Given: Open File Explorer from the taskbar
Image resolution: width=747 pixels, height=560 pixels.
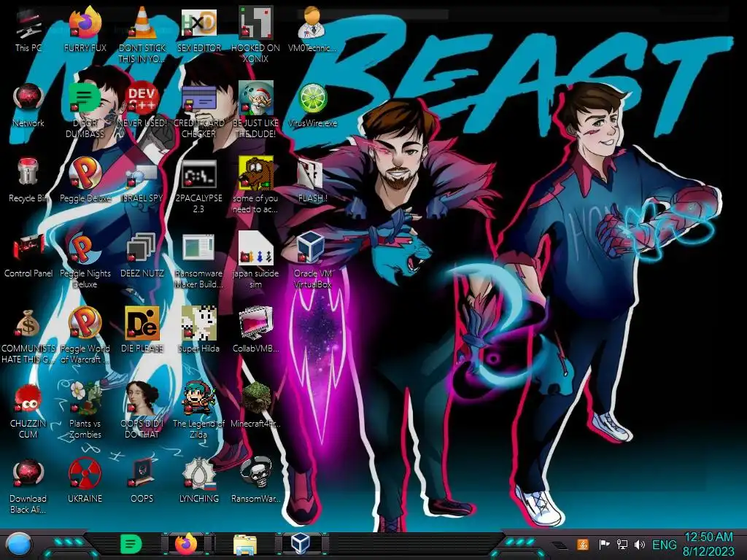Looking at the screenshot, I should tap(245, 545).
